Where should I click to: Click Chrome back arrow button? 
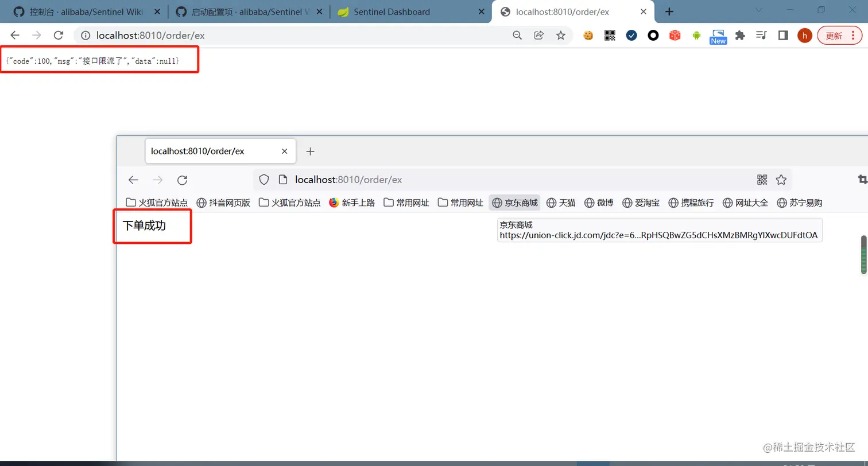click(x=15, y=36)
